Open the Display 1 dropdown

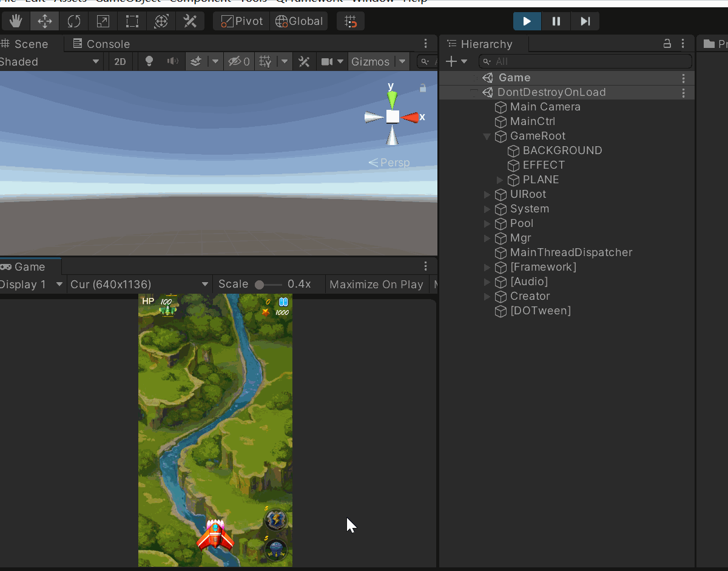[32, 284]
